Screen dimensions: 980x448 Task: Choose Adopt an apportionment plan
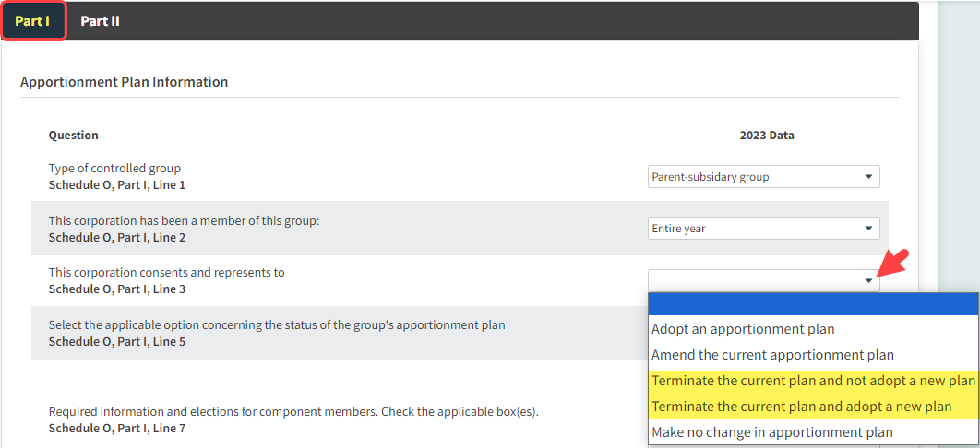pyautogui.click(x=743, y=329)
